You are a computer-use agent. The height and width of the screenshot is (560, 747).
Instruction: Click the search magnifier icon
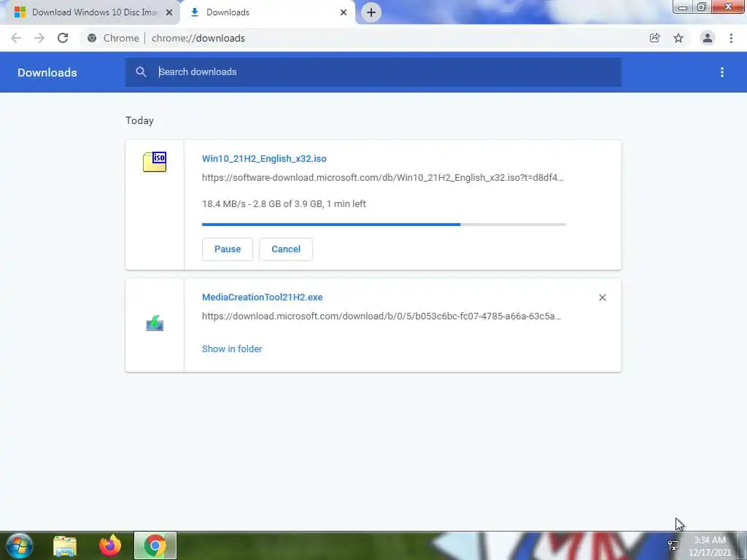click(x=141, y=72)
